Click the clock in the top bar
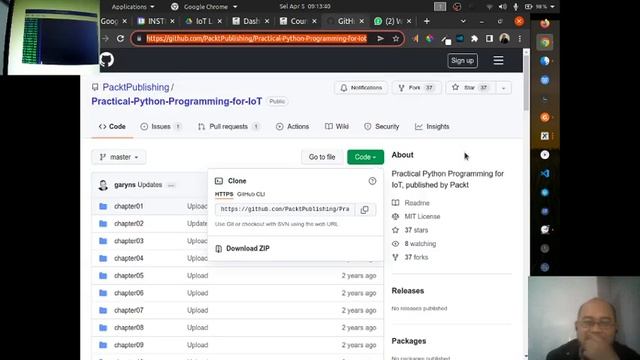The width and height of the screenshot is (640, 360). coord(305,7)
